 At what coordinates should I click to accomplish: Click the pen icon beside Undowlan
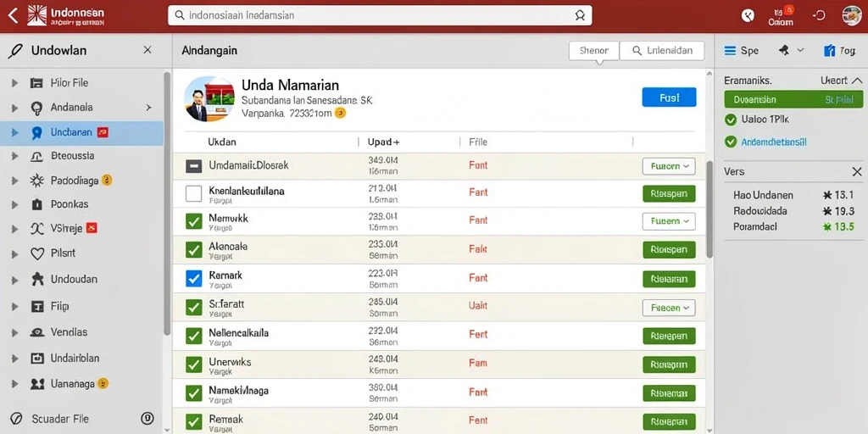point(15,51)
